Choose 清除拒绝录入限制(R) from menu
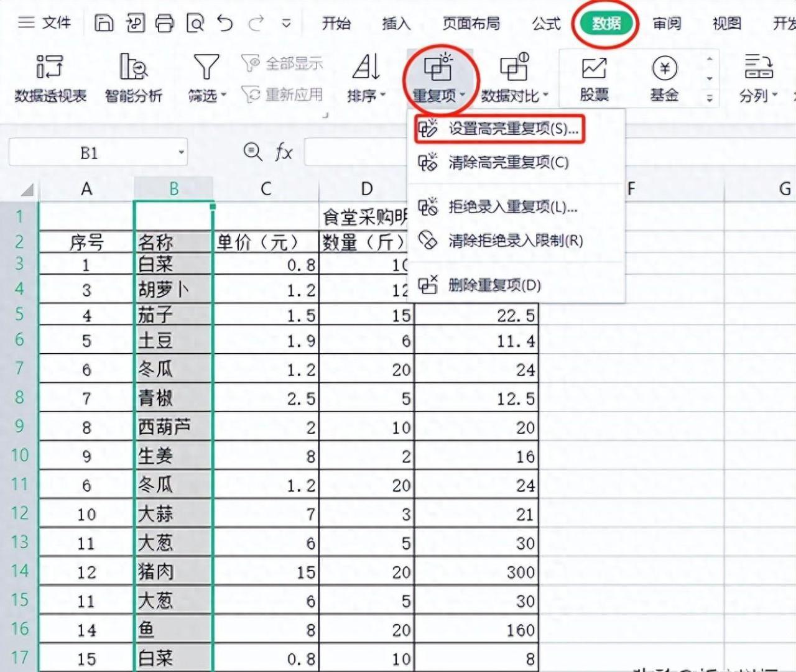The width and height of the screenshot is (796, 672). tap(516, 240)
